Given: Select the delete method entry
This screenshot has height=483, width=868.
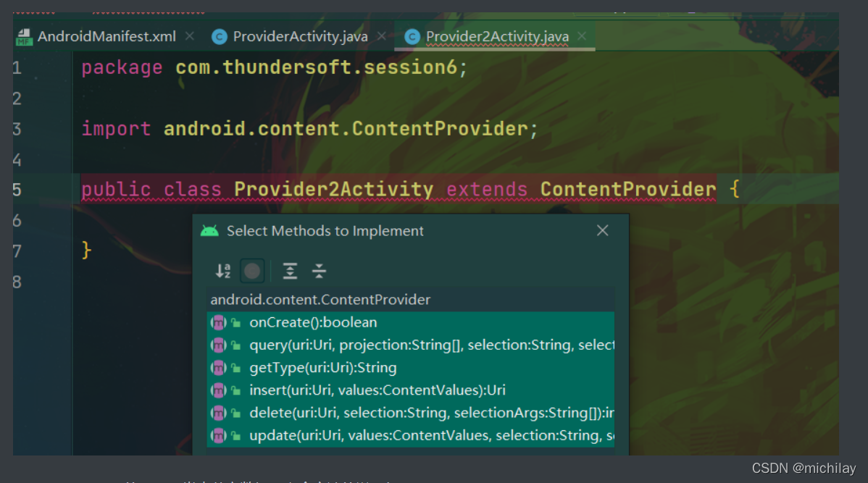Looking at the screenshot, I should 411,413.
